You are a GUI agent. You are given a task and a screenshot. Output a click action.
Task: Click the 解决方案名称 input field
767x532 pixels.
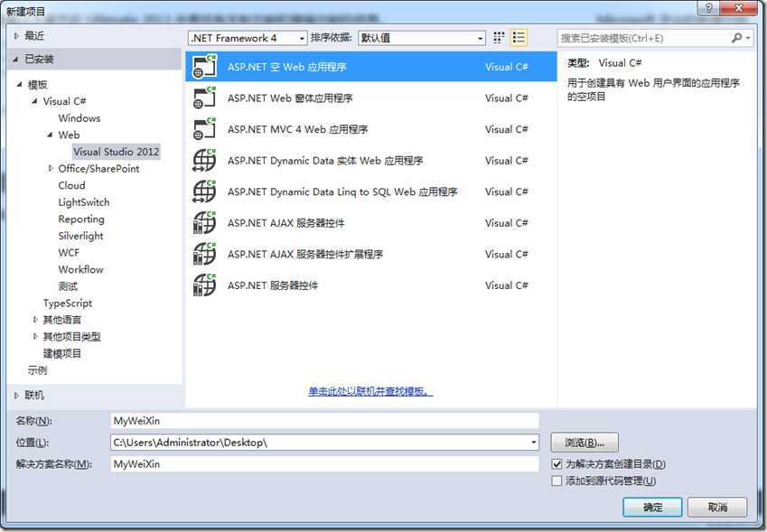(325, 464)
